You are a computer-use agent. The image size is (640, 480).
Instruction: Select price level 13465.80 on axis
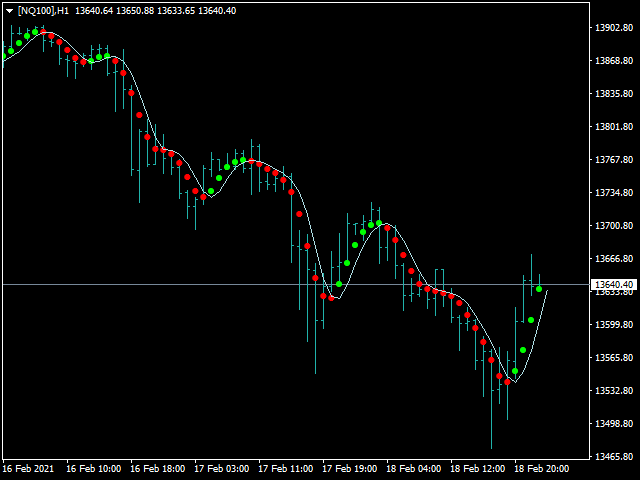(x=614, y=456)
